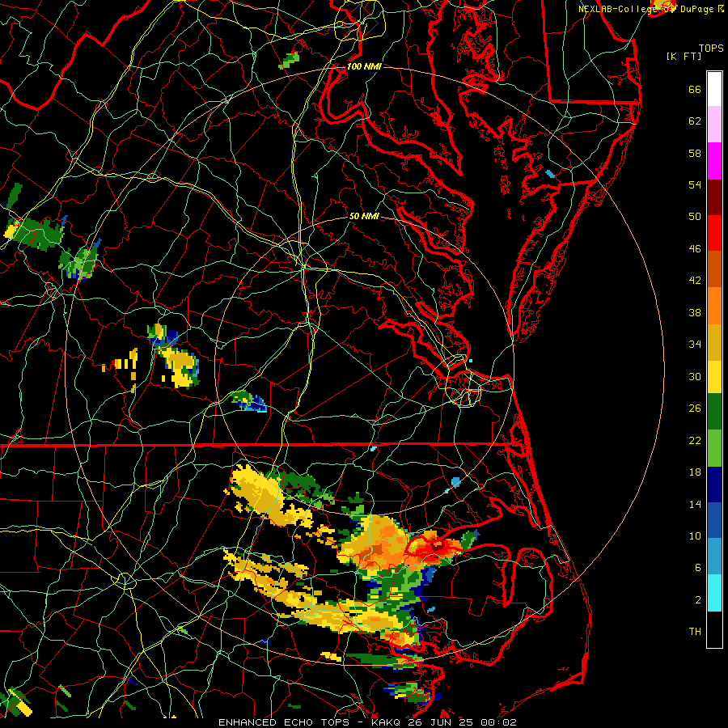The image size is (728, 728).
Task: Click the cyan 2 K FT swatch
Action: (714, 593)
